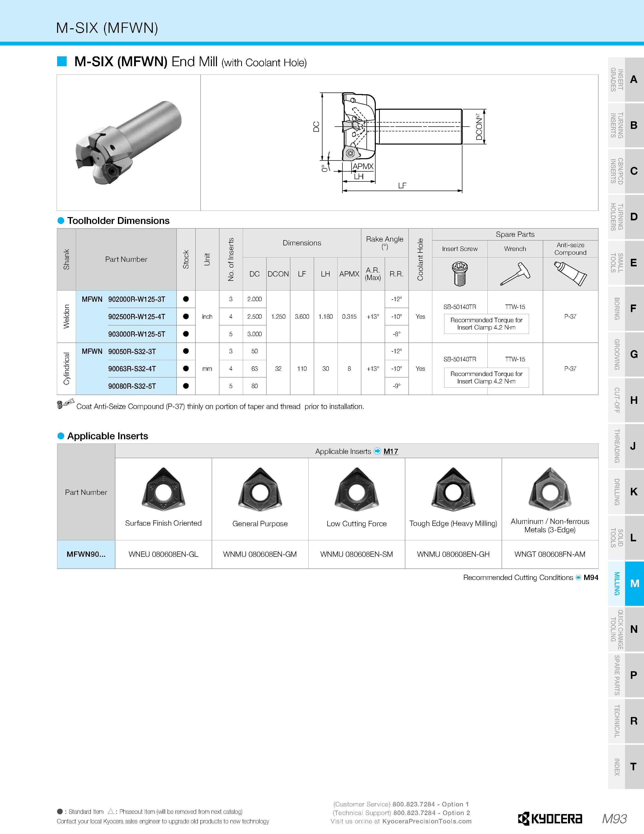Click insert WNGT 080608FN-AM
Screen dimensions: 644x834
(x=550, y=554)
